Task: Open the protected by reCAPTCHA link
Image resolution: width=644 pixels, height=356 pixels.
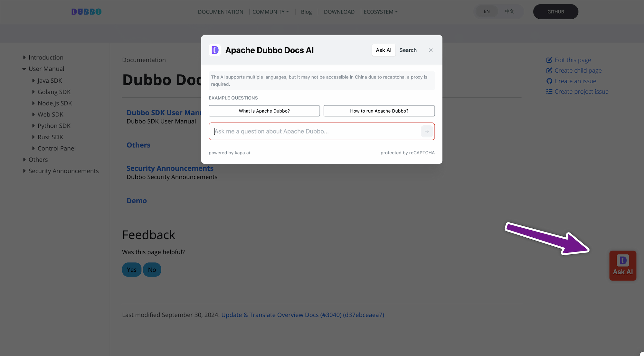Action: click(408, 153)
